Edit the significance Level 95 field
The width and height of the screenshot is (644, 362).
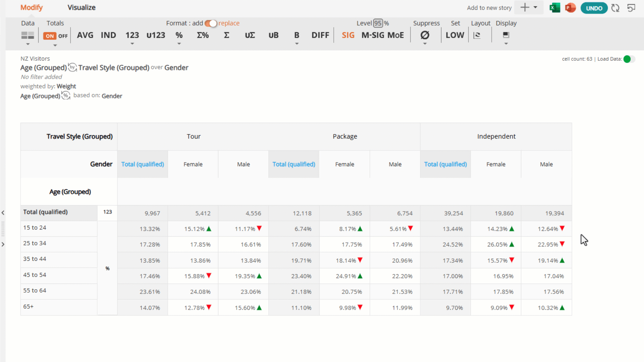pos(378,23)
